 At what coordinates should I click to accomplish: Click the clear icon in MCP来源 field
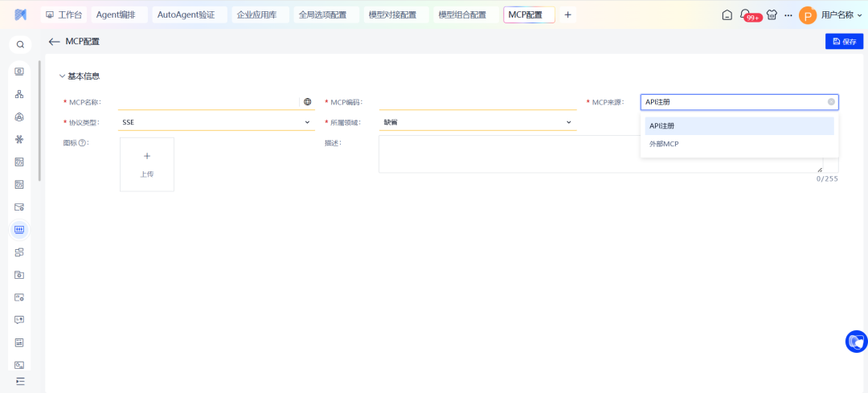pos(831,102)
